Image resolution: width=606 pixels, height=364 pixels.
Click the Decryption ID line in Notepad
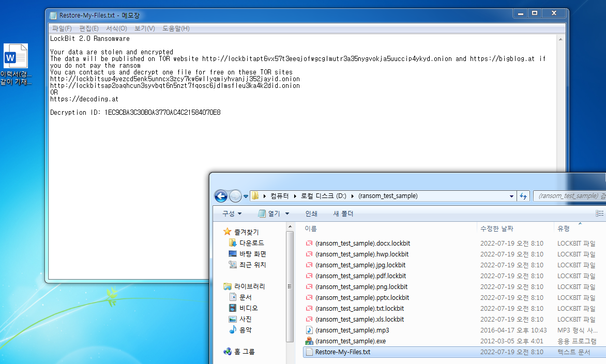tap(135, 112)
